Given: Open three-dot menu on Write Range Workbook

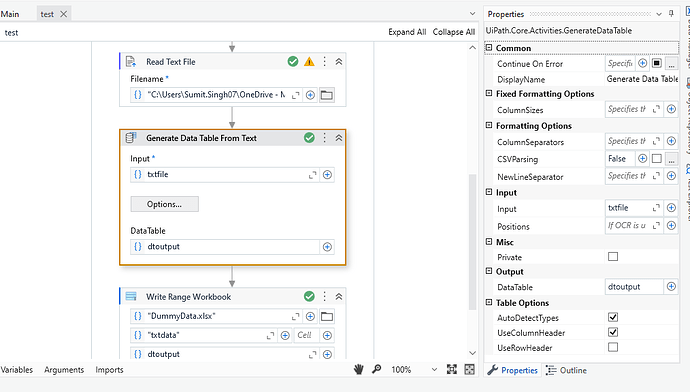Looking at the screenshot, I should coord(325,297).
